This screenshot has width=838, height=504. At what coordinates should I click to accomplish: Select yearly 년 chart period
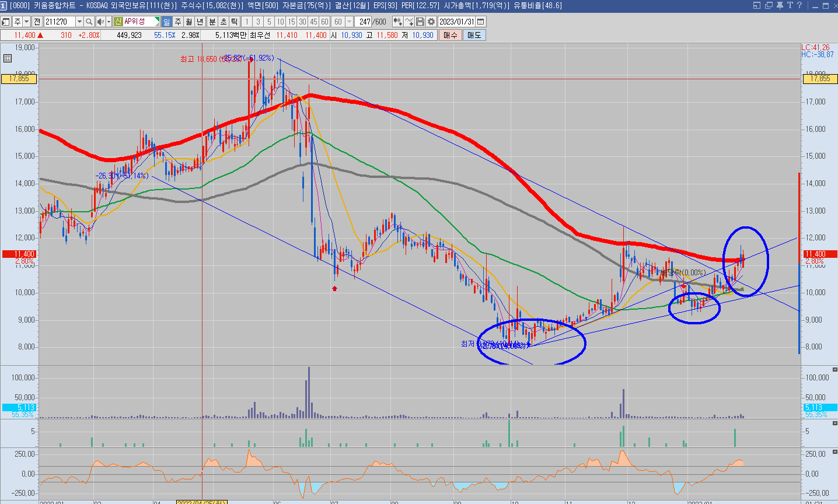click(x=200, y=22)
